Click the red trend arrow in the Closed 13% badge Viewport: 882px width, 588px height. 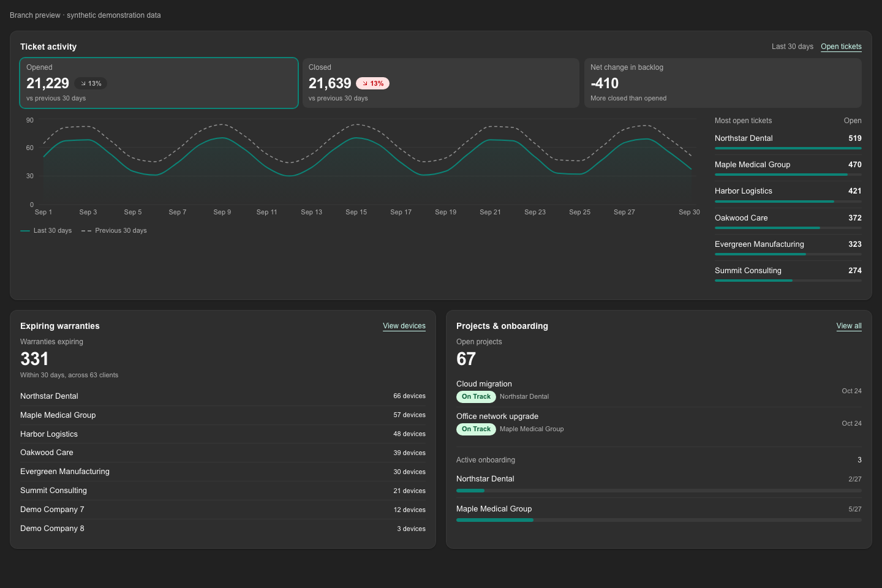pos(365,83)
